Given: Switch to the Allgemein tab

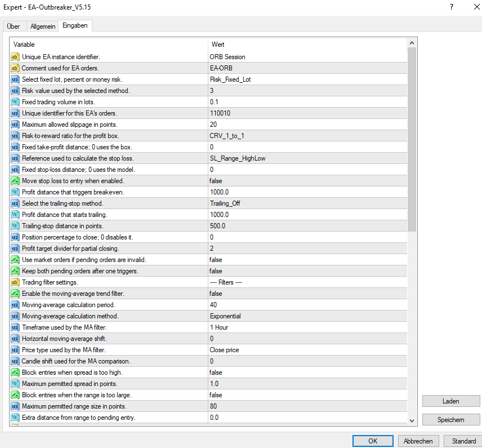Looking at the screenshot, I should pos(43,26).
